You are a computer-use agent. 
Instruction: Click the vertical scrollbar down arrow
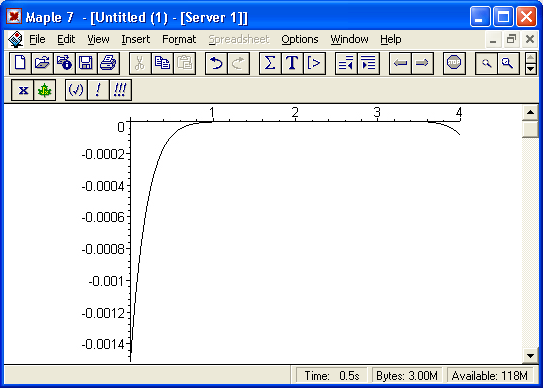(530, 356)
